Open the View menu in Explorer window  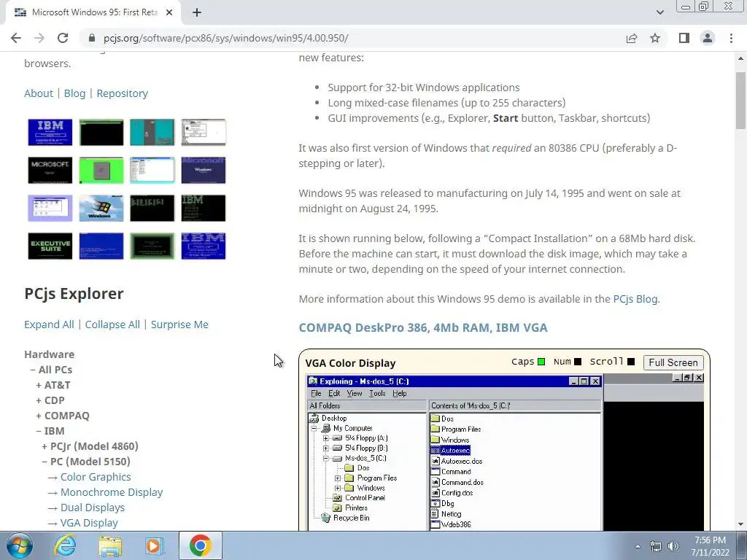click(x=354, y=393)
